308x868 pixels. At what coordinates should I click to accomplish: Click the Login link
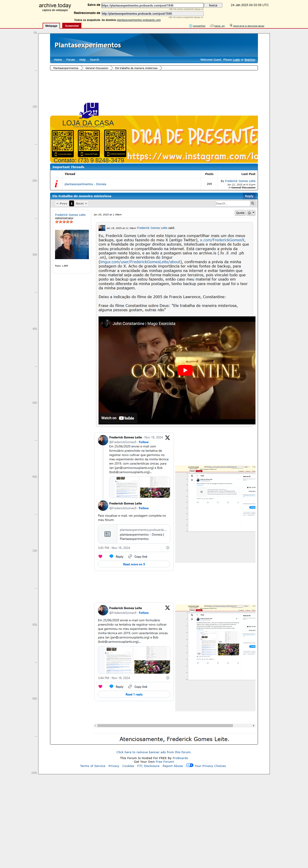236,60
